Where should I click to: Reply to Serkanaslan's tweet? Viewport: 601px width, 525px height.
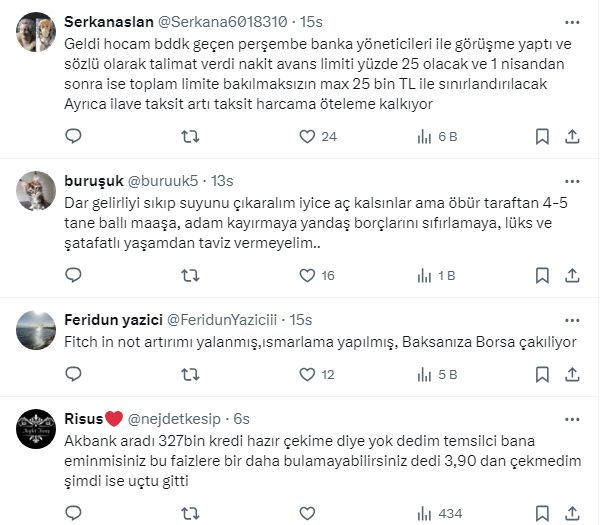[74, 137]
